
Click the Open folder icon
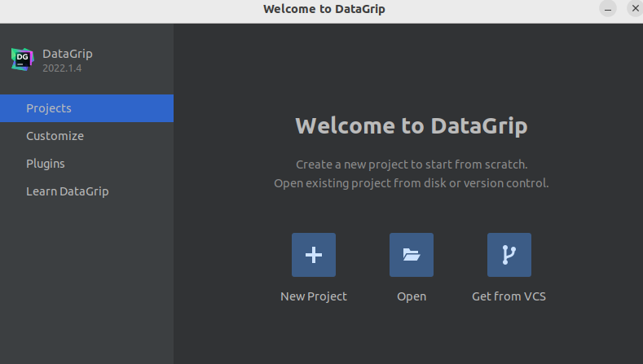[412, 255]
